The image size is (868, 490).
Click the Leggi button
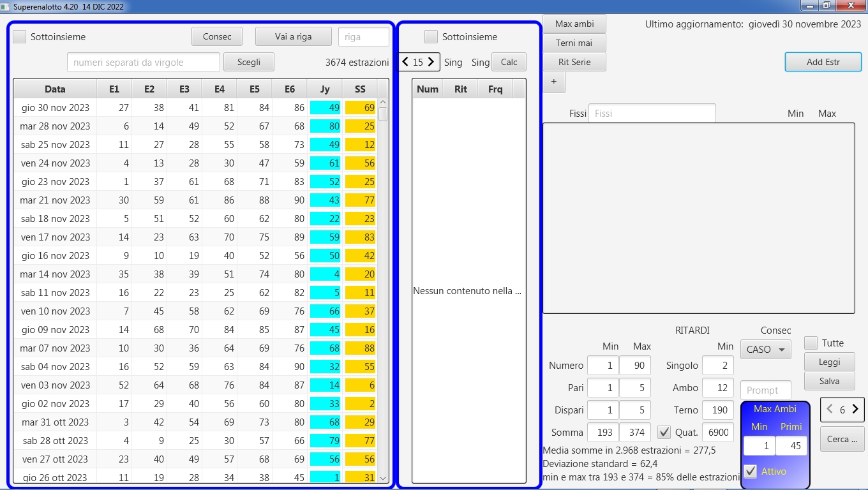coord(829,362)
